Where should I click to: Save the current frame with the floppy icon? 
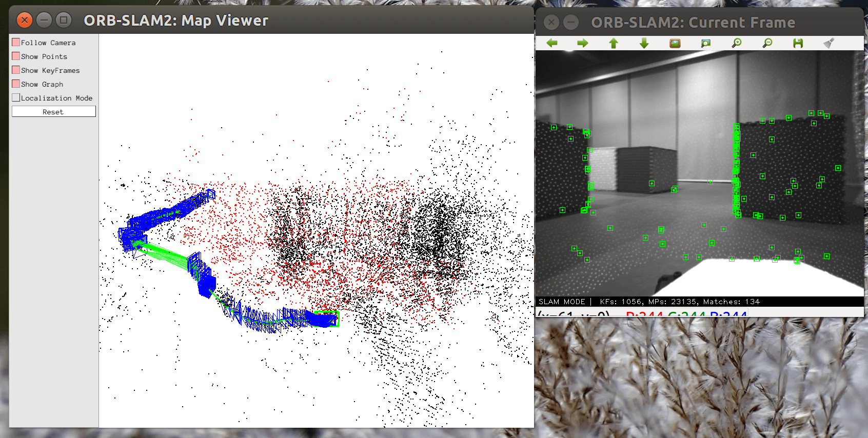coord(798,43)
